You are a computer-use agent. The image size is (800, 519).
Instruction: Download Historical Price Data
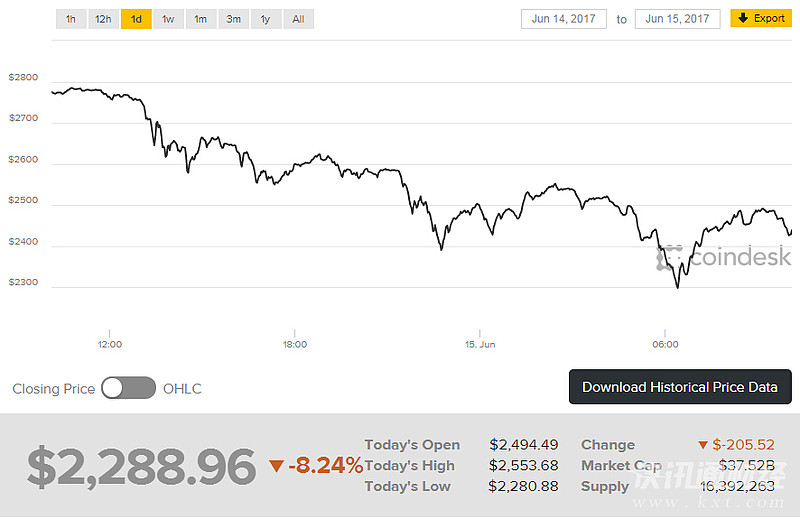pyautogui.click(x=680, y=387)
